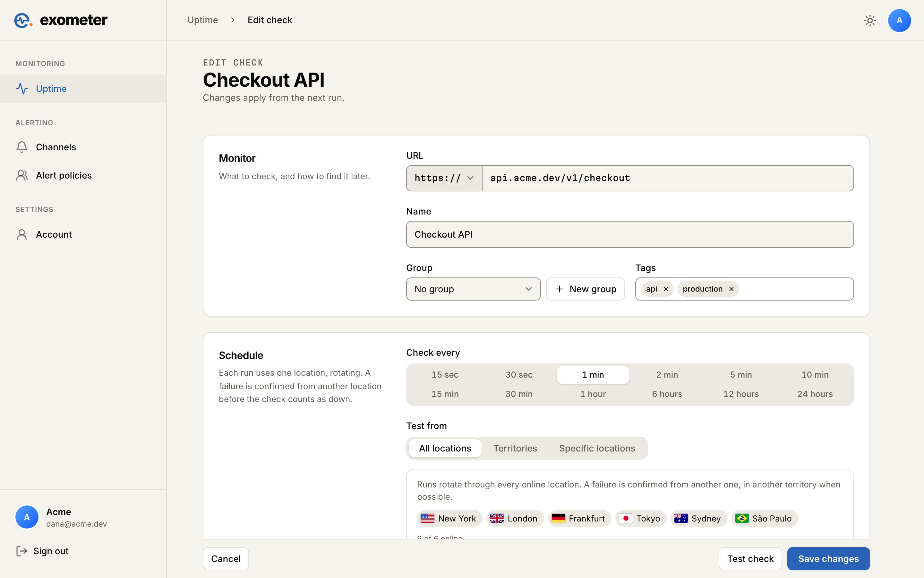924x578 pixels.
Task: Select the Frankfurt location chip
Action: (x=579, y=518)
